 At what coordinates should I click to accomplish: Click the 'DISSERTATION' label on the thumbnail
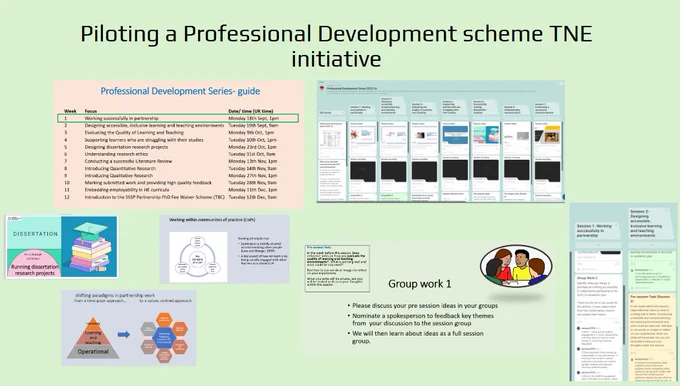pyautogui.click(x=35, y=234)
